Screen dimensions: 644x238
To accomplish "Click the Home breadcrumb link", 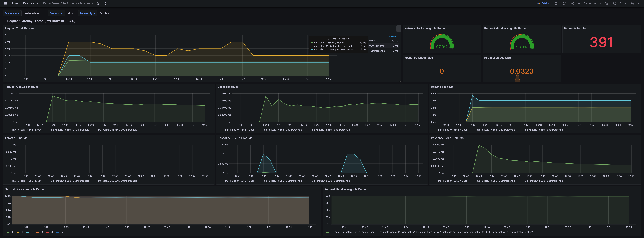I will point(14,4).
